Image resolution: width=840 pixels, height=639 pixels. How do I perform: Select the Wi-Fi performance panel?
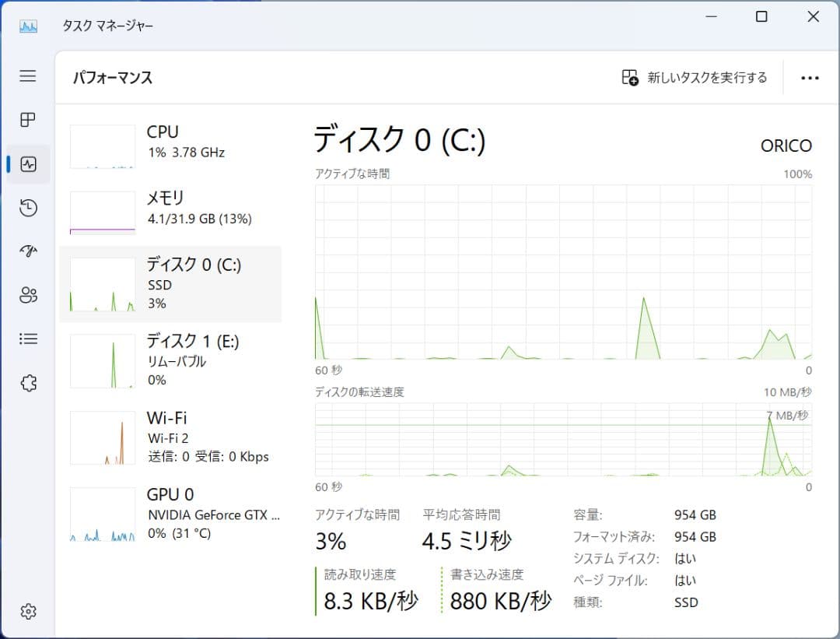coord(171,437)
